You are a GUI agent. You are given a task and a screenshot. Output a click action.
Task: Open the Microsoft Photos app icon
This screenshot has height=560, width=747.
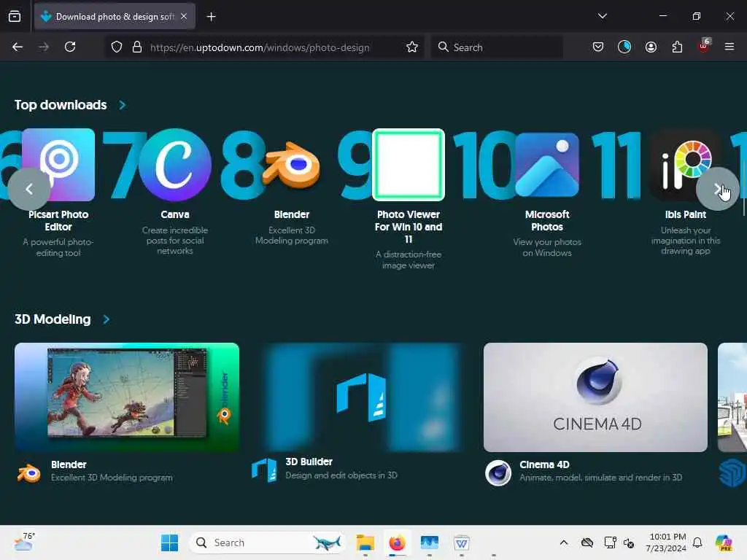click(x=547, y=165)
